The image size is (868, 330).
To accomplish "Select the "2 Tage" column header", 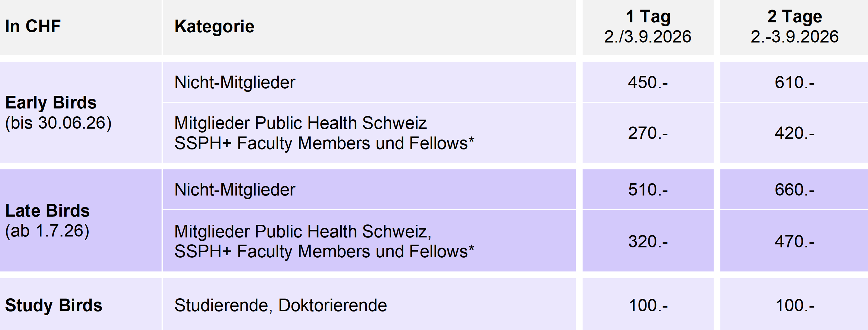I will pos(794,26).
